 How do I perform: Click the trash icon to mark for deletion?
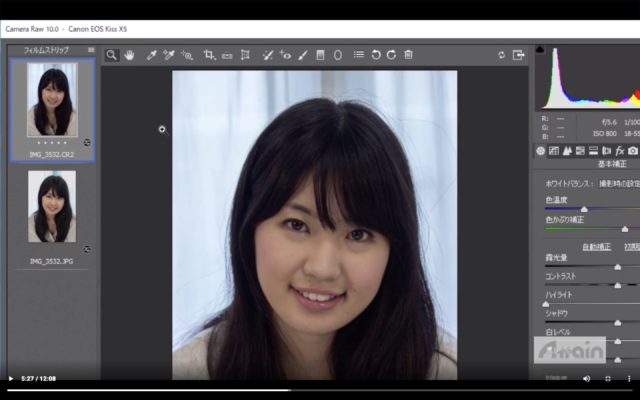408,54
